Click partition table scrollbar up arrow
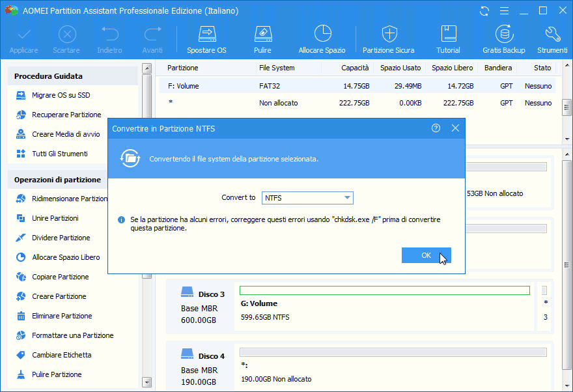Image resolution: width=573 pixels, height=392 pixels. pos(567,66)
